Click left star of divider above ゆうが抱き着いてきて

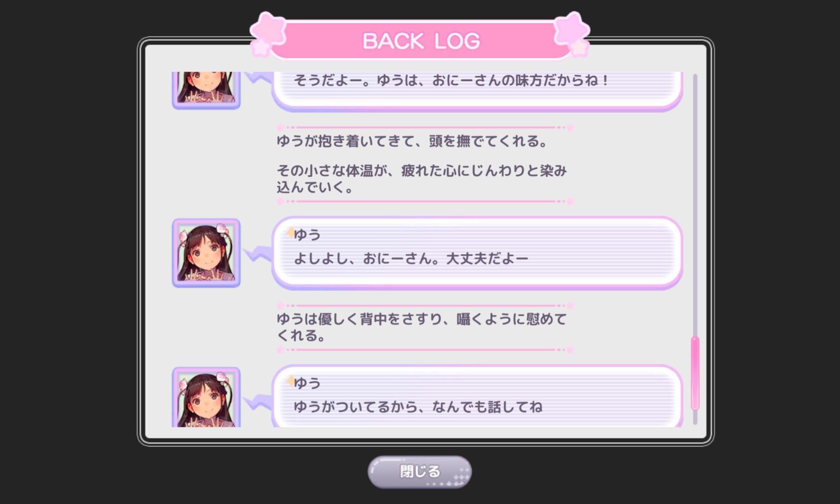click(x=281, y=127)
